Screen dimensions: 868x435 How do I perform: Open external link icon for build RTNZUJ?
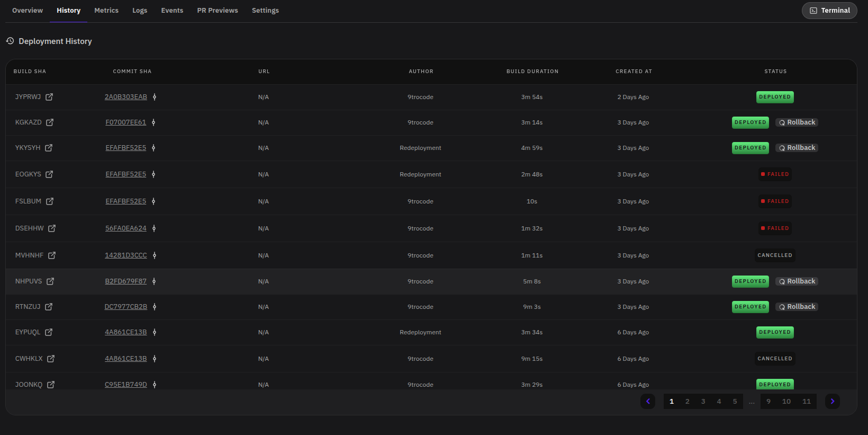coord(49,307)
